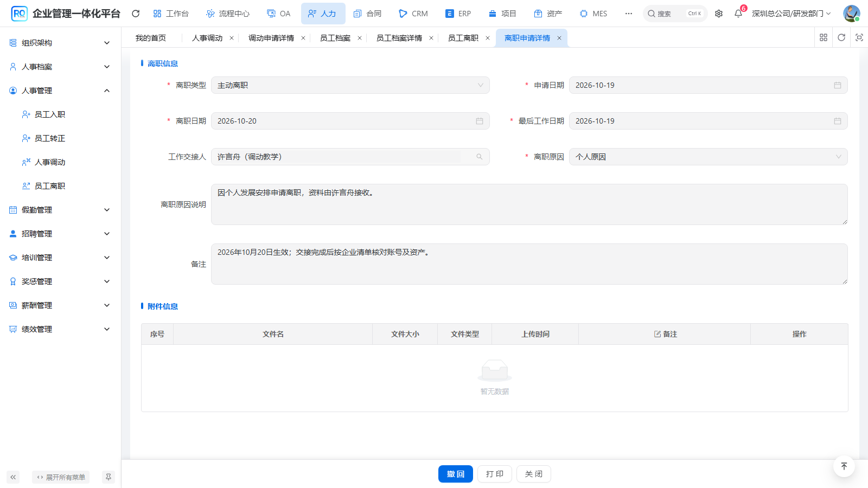Viewport: 868px width, 488px height.
Task: Close the 员工档案详情 tab
Action: pyautogui.click(x=431, y=38)
